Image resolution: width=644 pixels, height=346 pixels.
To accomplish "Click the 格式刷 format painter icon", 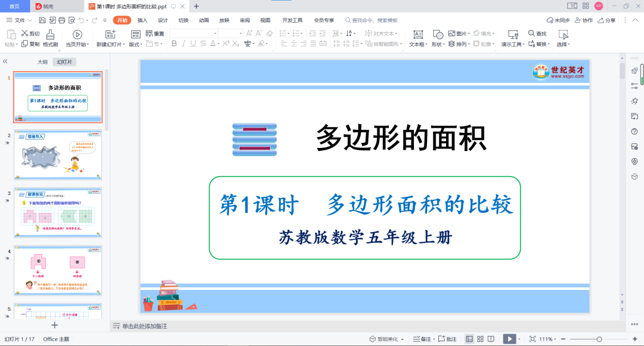I will tap(51, 34).
